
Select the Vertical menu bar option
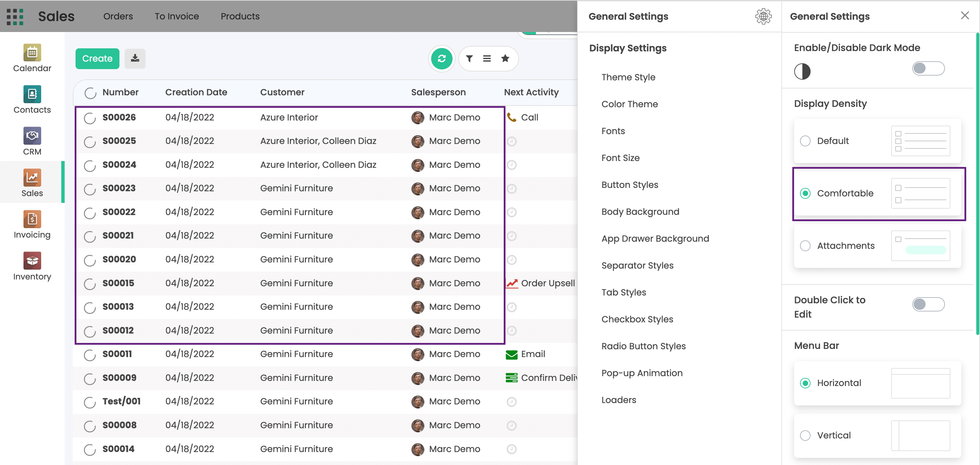pyautogui.click(x=805, y=435)
